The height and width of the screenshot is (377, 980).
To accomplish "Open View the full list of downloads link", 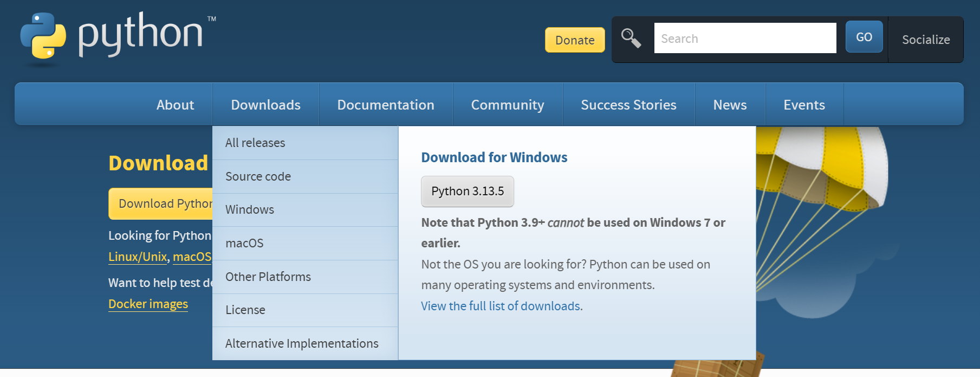I will click(502, 306).
